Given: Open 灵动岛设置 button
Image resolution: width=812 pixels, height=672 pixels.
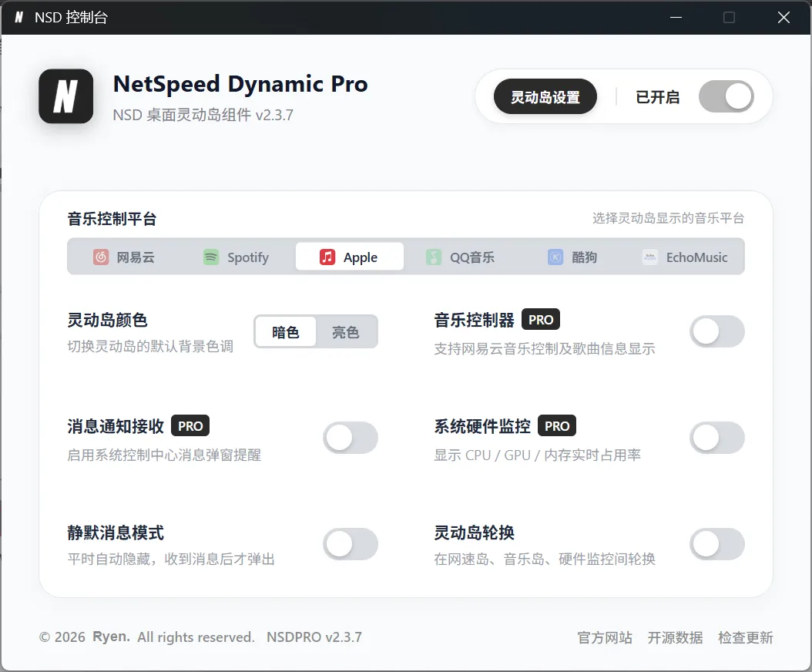Looking at the screenshot, I should click(x=545, y=96).
